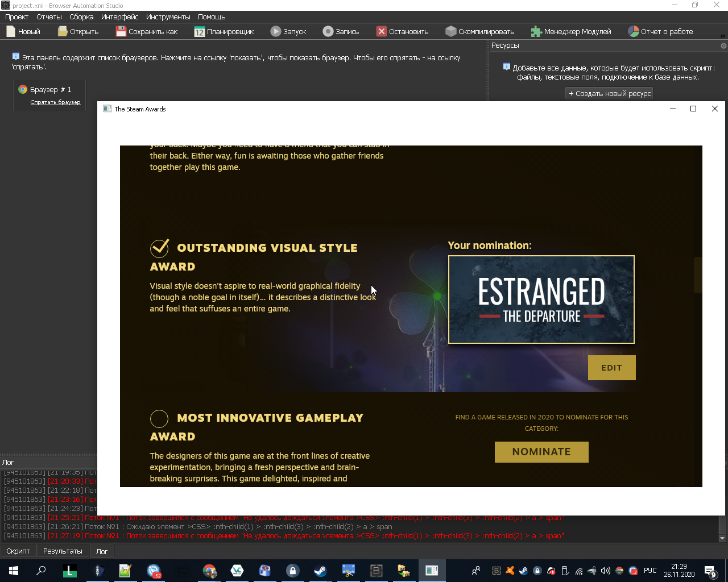Screen dimensions: 728x582
Task: Click the 'Your nomination:' label
Action: [x=490, y=246]
